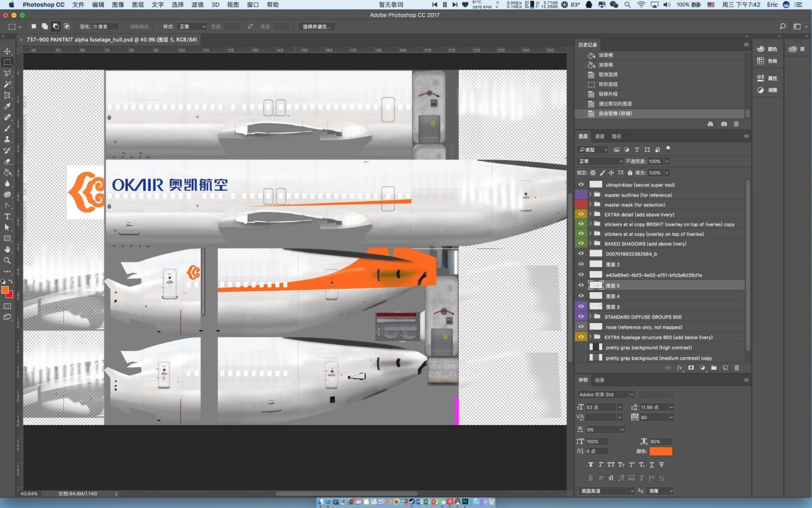The image size is (812, 508).
Task: Select the Clone Stamp tool
Action: tap(7, 139)
